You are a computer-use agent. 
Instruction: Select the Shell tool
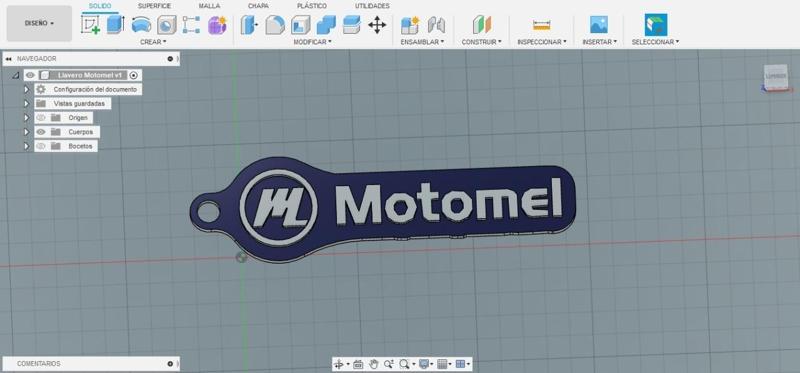pyautogui.click(x=301, y=24)
